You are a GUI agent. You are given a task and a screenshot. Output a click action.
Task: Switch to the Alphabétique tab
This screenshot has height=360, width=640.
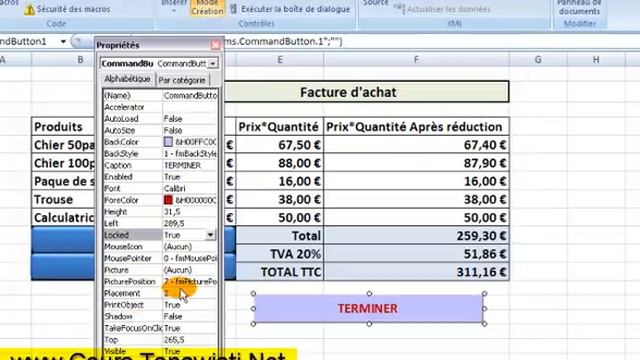pyautogui.click(x=127, y=79)
